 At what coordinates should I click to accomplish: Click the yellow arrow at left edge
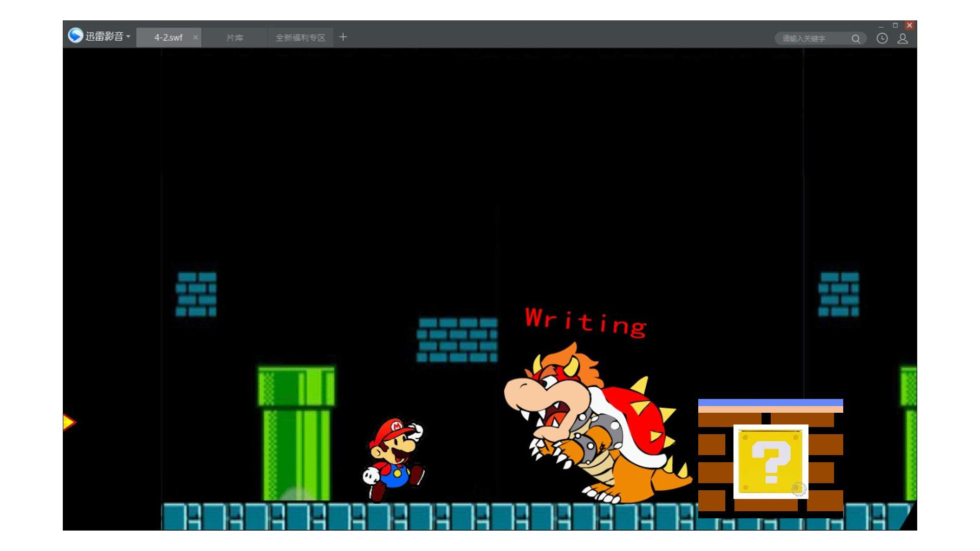69,422
